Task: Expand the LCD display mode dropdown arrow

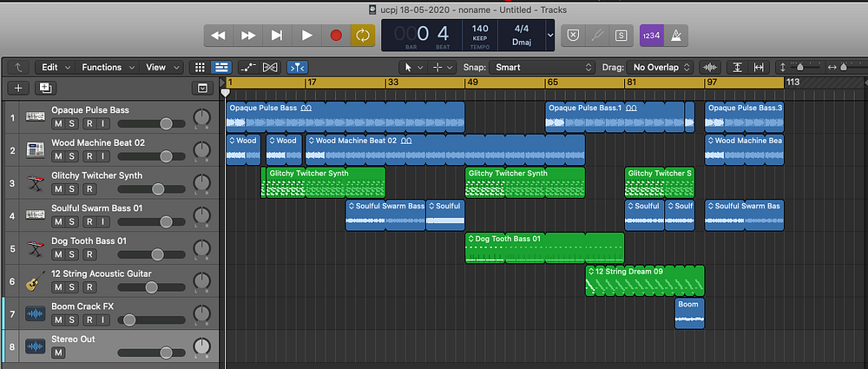Action: 550,36
